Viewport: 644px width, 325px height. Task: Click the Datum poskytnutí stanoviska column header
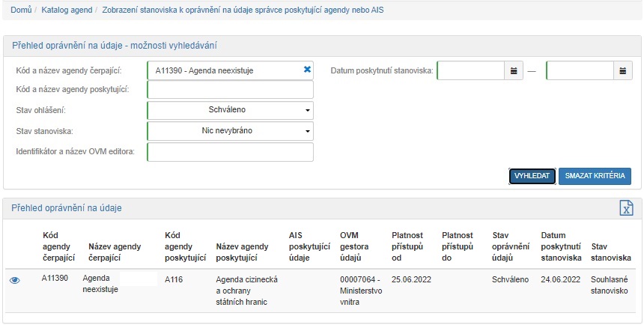562,246
